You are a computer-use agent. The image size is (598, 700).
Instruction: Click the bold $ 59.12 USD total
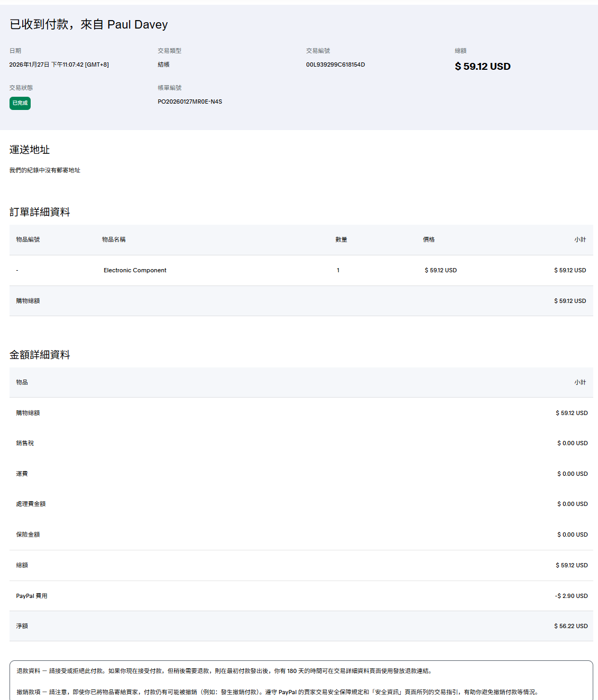[x=482, y=67]
